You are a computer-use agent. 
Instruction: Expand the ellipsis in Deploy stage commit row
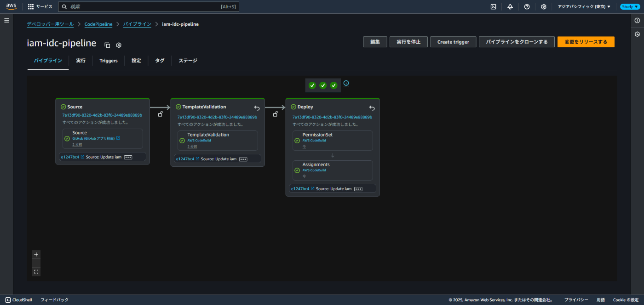(358, 189)
